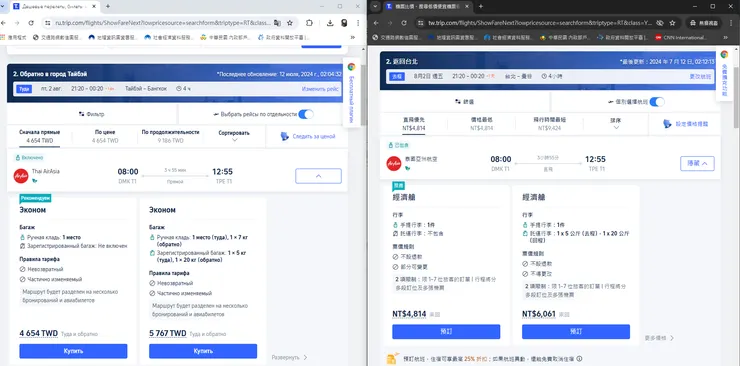Collapse Thai AirAsia fare details in left window

click(x=318, y=176)
